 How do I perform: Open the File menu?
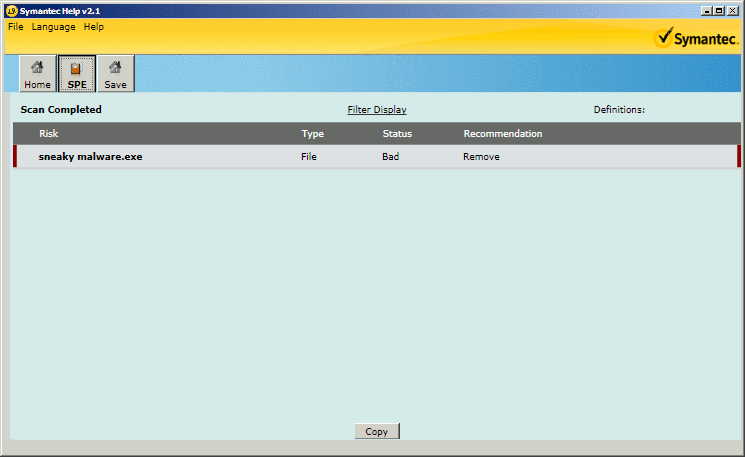click(x=16, y=27)
